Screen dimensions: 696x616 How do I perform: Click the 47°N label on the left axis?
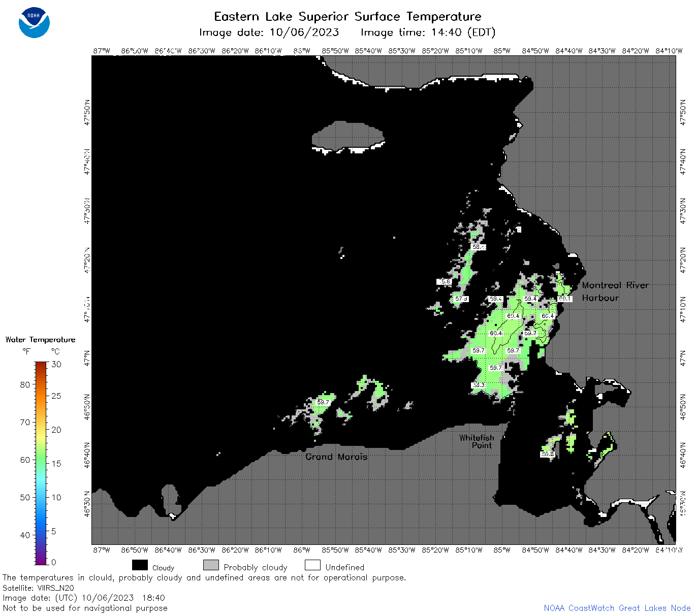pyautogui.click(x=87, y=358)
